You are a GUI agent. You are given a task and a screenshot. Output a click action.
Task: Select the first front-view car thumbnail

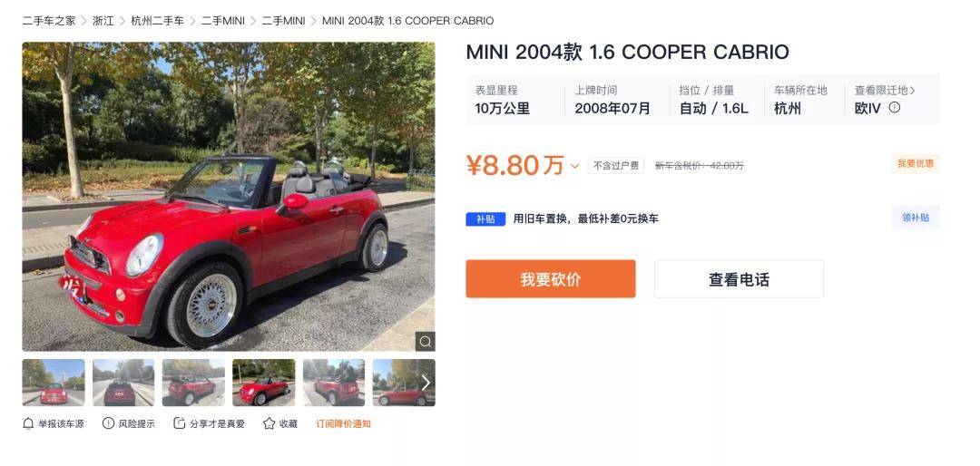coord(54,383)
